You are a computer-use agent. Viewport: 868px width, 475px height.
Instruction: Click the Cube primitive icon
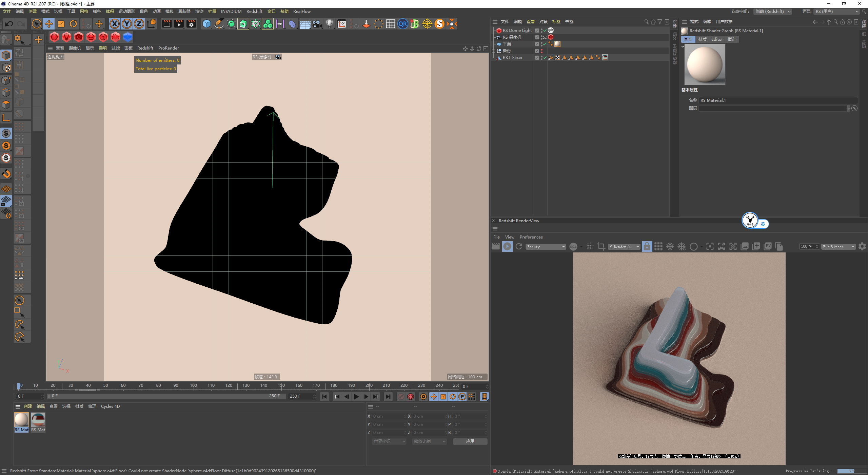click(206, 24)
